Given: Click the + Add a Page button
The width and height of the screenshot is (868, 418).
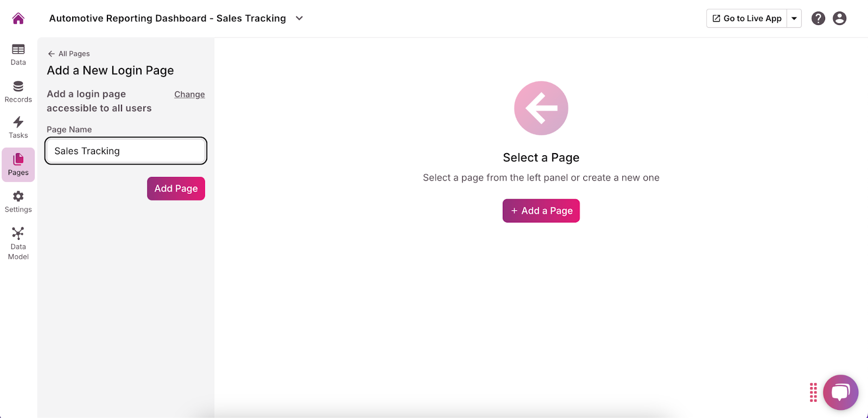Looking at the screenshot, I should [x=541, y=211].
